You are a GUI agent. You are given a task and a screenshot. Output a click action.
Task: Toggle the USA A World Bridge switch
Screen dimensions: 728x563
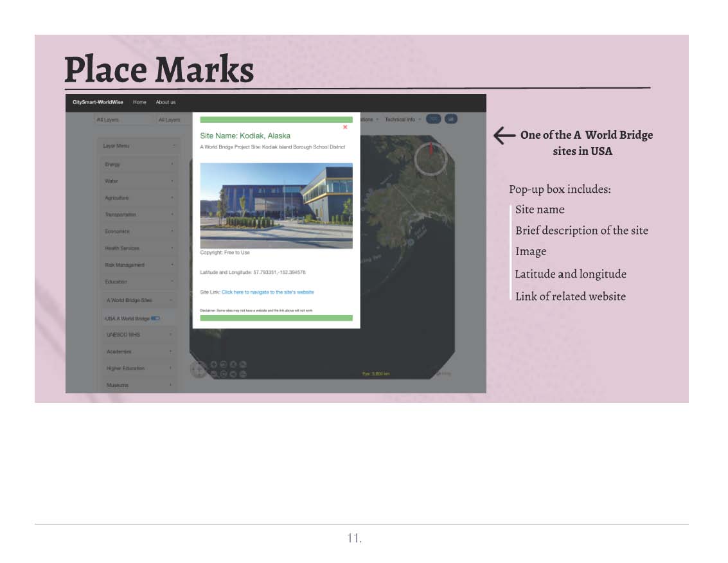pyautogui.click(x=155, y=318)
